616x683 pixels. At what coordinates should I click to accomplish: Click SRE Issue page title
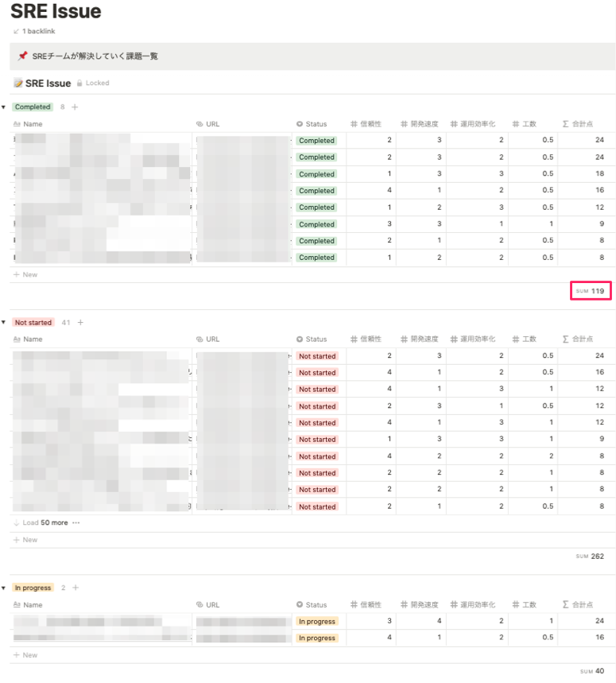click(x=56, y=11)
